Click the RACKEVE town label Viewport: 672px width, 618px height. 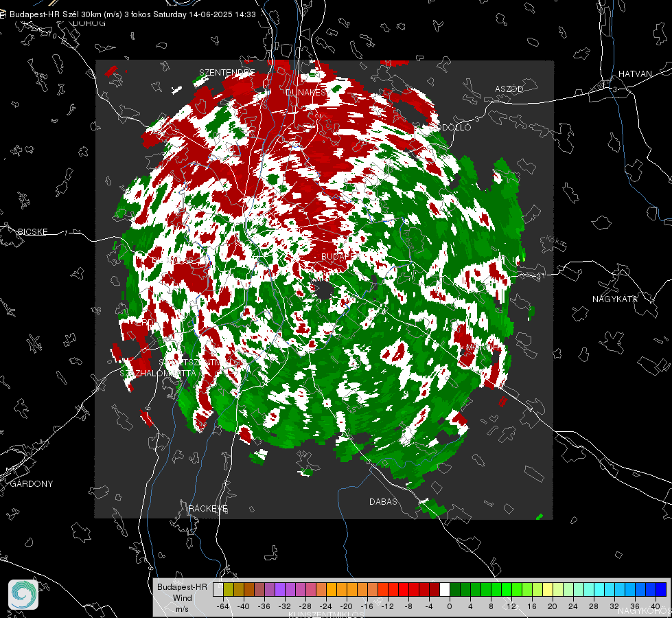[208, 509]
